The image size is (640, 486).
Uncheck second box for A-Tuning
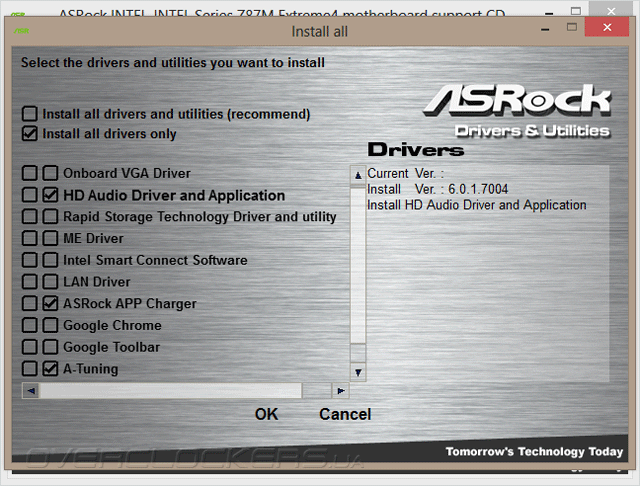(50, 368)
